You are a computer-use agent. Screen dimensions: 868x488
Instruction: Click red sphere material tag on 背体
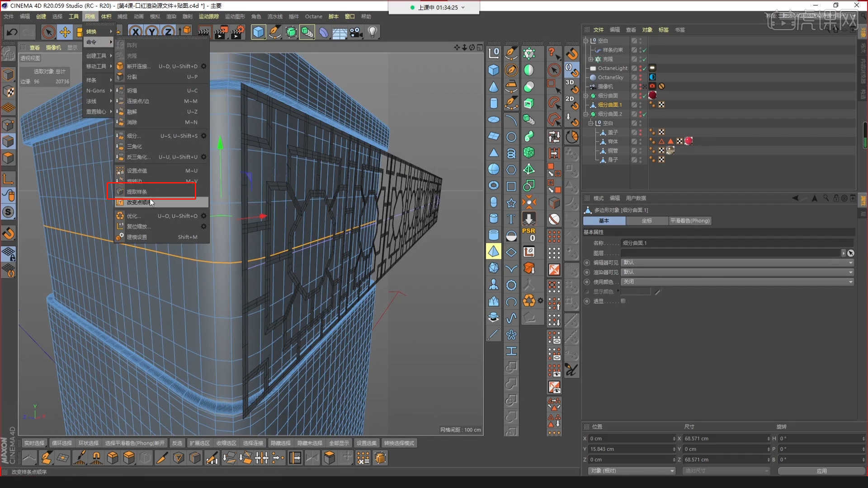coord(689,141)
